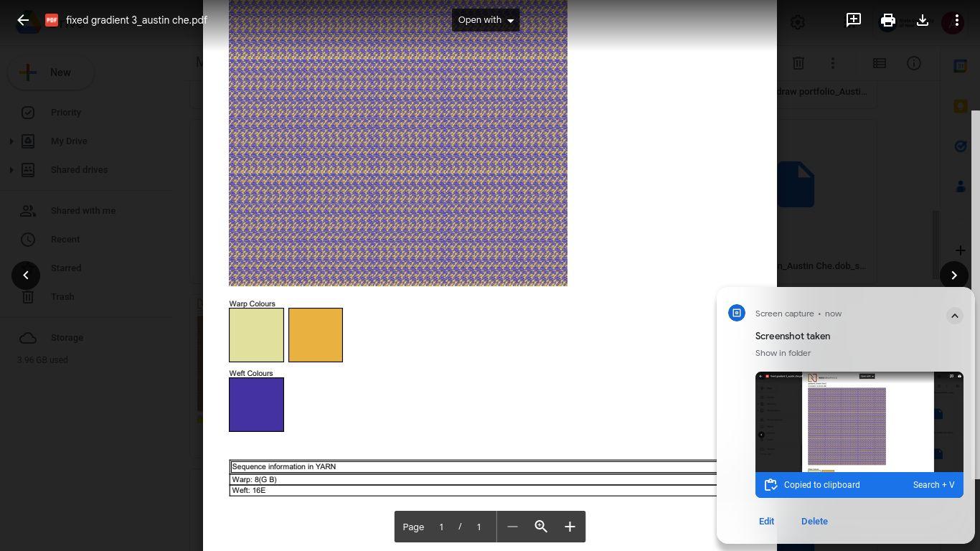Click the file name fixed gradient 3_austin che.pdf

tap(136, 20)
